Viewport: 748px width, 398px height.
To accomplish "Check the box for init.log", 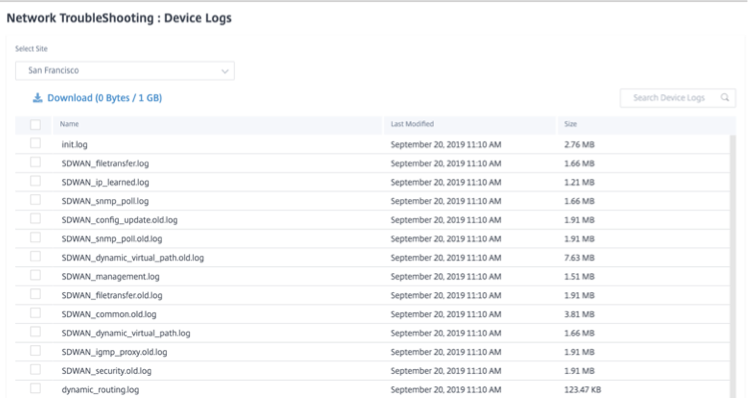I will pyautogui.click(x=35, y=143).
